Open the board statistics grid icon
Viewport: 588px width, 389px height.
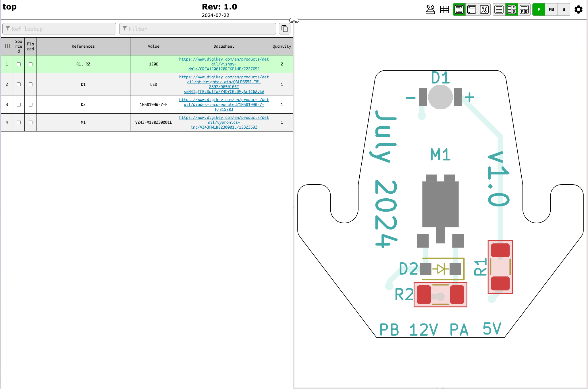tap(444, 9)
